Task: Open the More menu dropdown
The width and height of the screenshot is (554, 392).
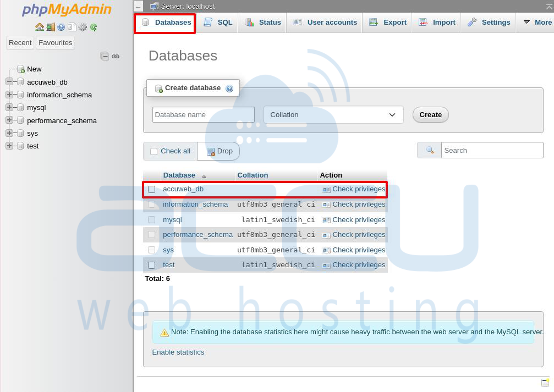Action: (537, 22)
